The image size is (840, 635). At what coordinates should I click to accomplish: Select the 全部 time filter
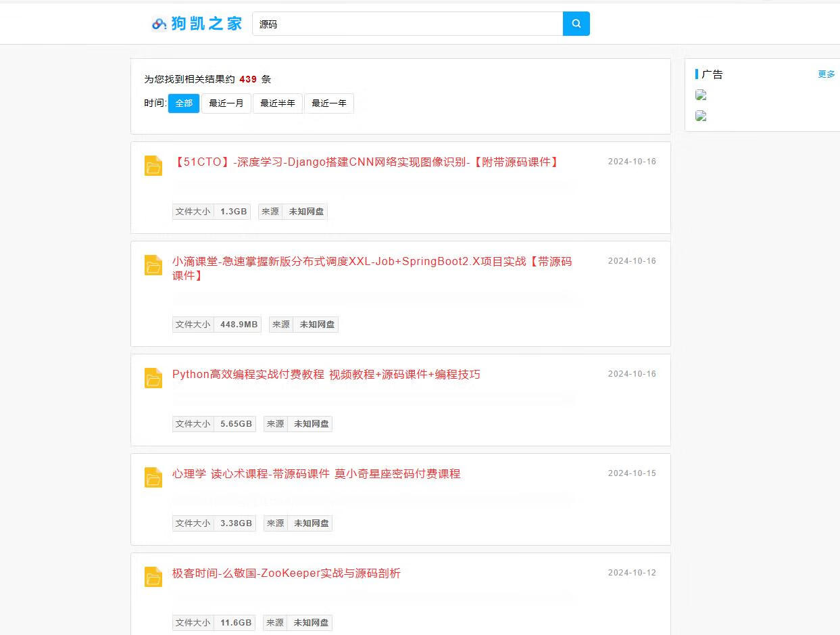184,103
